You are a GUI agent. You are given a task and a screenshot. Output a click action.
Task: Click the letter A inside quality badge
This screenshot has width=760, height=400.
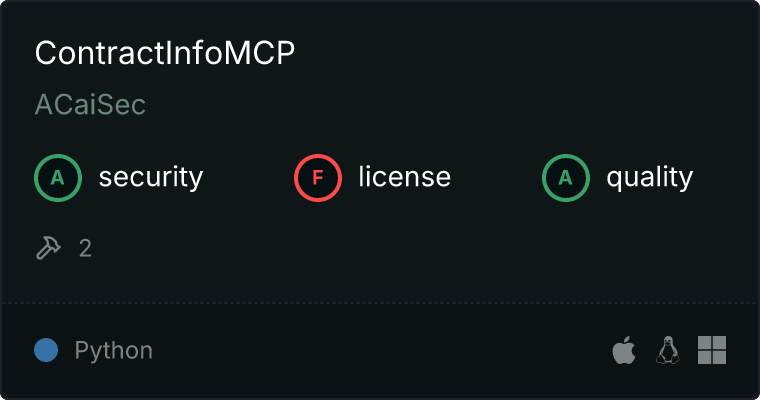coord(566,178)
